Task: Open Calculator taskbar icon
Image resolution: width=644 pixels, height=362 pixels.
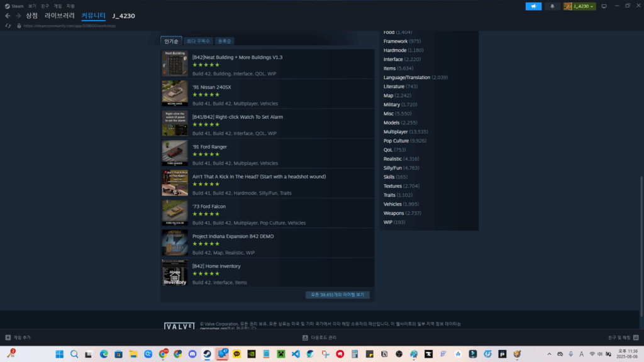Action: 355,354
